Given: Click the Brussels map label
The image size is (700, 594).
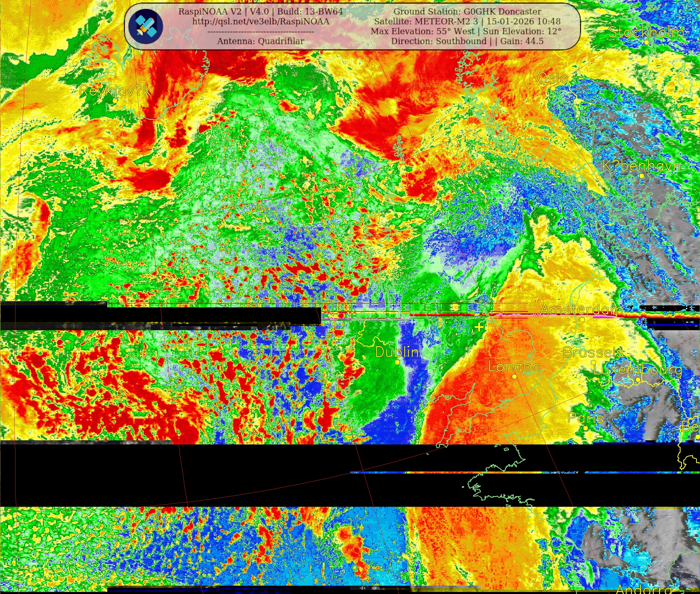Looking at the screenshot, I should [x=593, y=352].
